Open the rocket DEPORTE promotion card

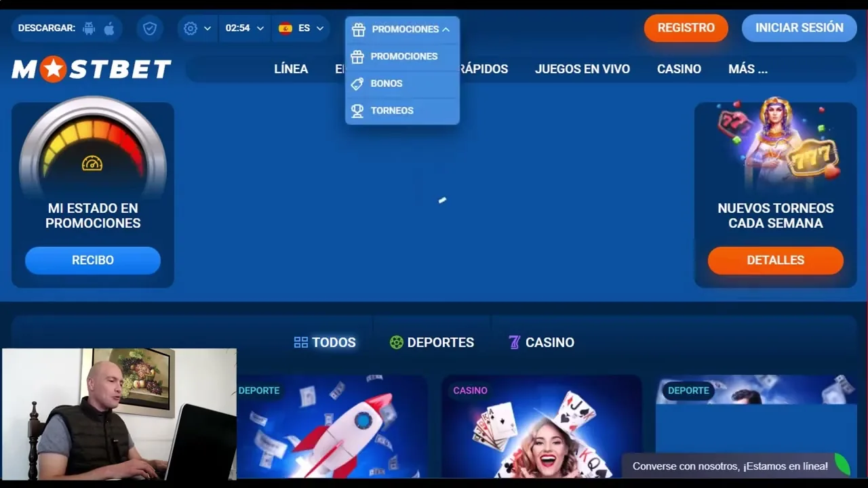[x=332, y=426]
